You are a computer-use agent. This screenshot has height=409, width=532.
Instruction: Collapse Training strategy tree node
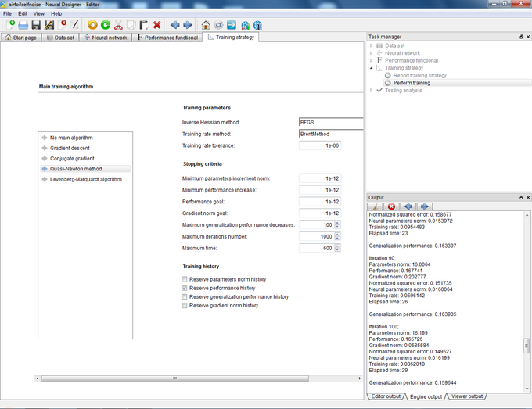371,68
